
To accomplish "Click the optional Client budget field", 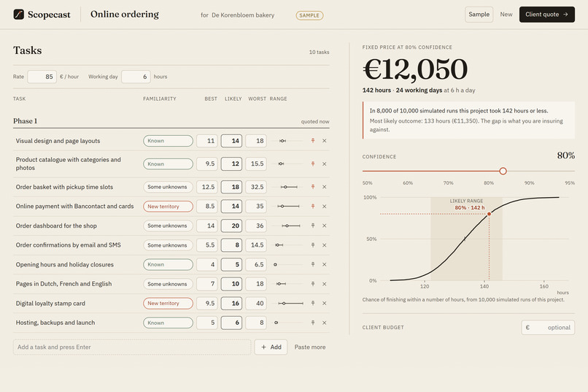I will click(548, 328).
